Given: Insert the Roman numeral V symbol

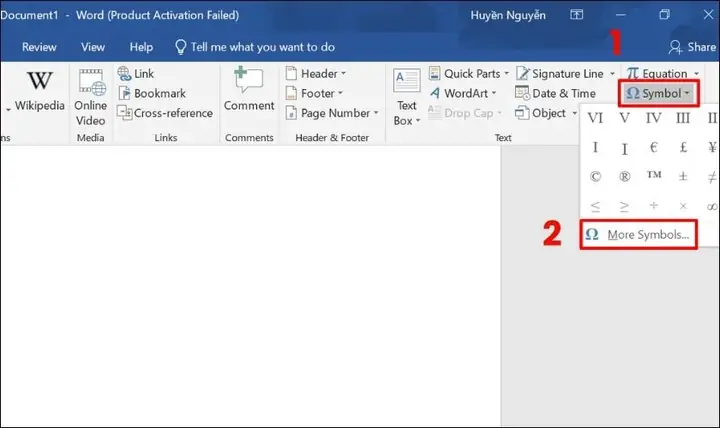Looking at the screenshot, I should 624,118.
